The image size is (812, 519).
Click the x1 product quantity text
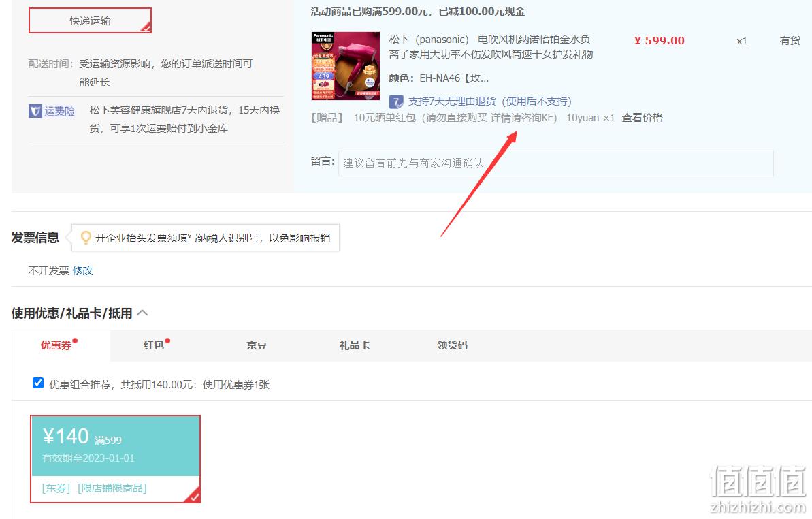(x=742, y=40)
